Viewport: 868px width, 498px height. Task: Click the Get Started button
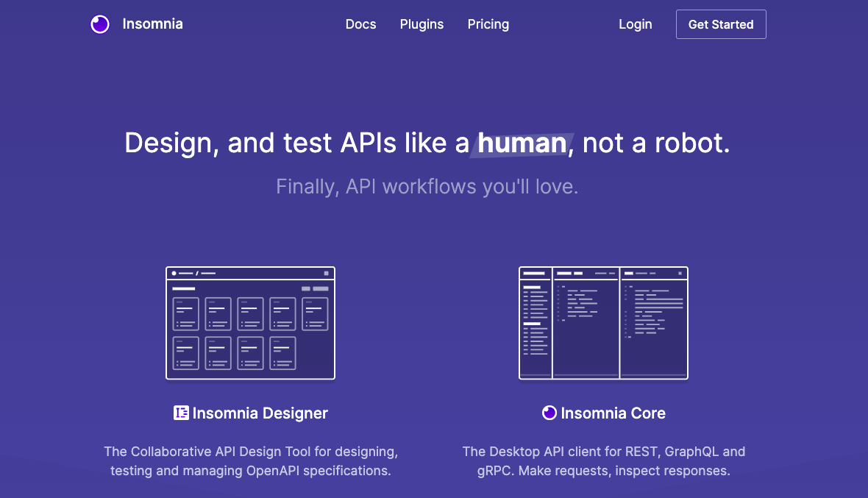pos(721,24)
